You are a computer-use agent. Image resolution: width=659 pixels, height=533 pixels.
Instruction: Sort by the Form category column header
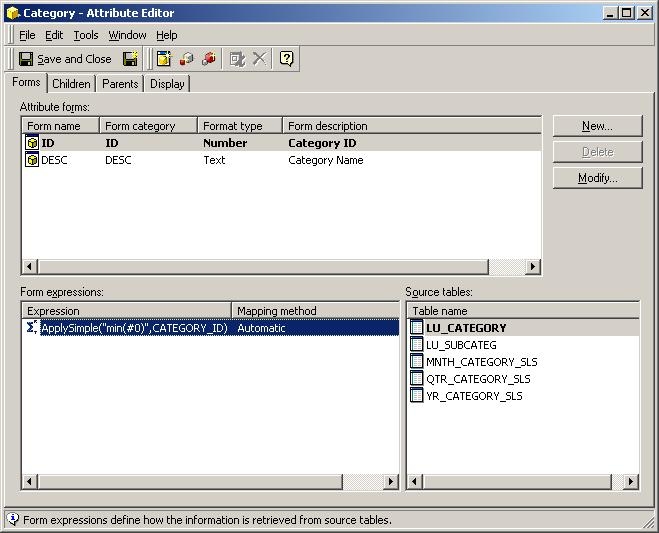[147, 126]
